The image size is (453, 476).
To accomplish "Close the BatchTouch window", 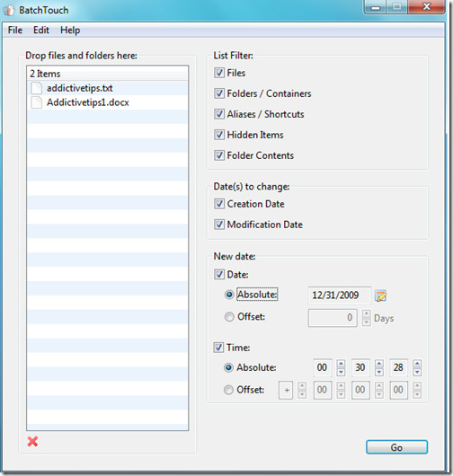I will tap(427, 6).
